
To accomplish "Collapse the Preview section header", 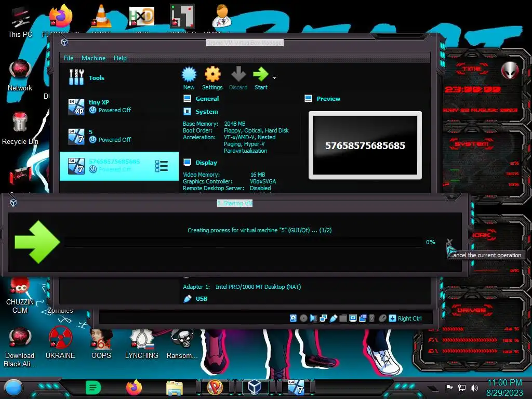I will (x=328, y=99).
